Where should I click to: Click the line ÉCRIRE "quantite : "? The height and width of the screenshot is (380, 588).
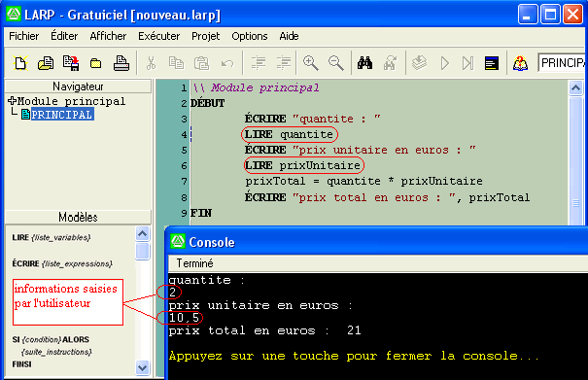point(313,119)
